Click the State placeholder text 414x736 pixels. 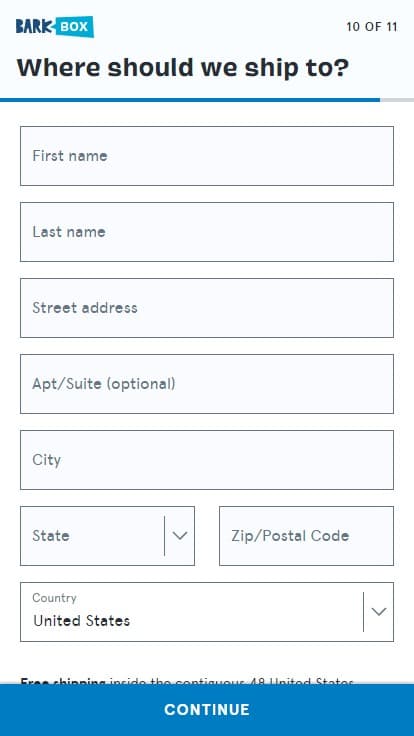click(51, 536)
